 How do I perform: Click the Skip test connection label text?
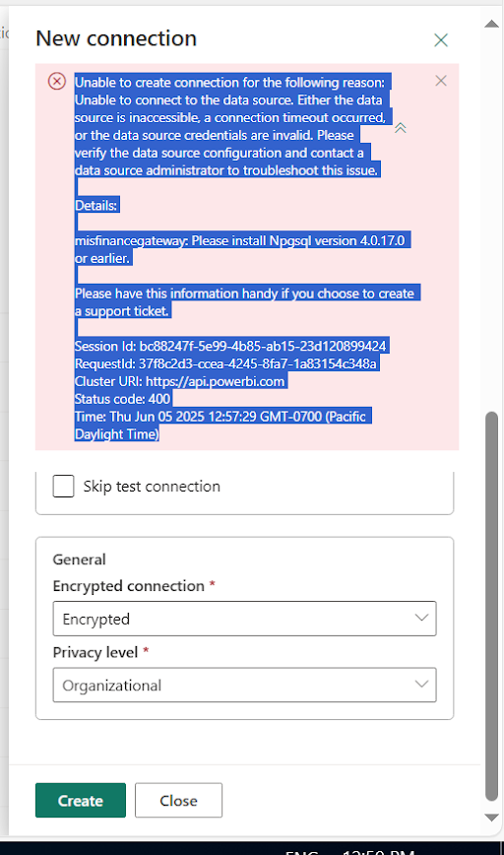(x=152, y=486)
